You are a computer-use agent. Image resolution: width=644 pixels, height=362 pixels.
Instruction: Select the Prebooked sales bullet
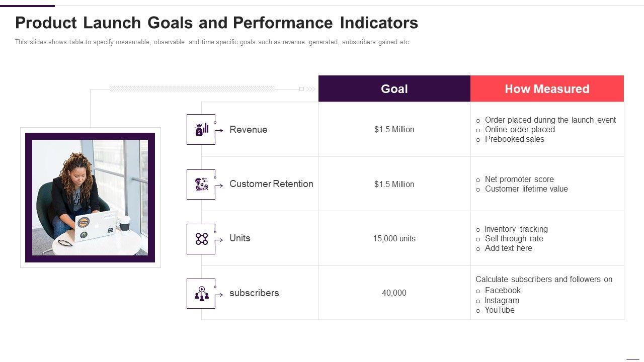514,139
